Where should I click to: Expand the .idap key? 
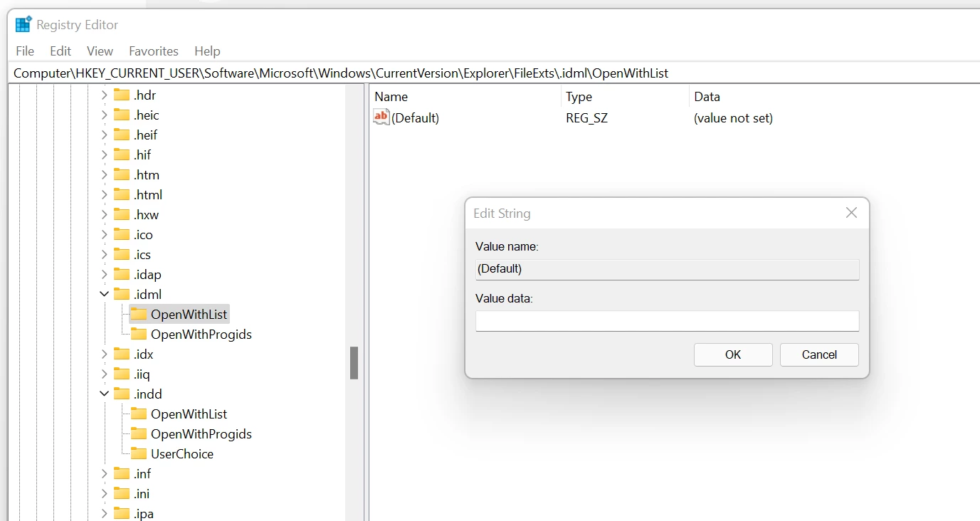pyautogui.click(x=105, y=275)
